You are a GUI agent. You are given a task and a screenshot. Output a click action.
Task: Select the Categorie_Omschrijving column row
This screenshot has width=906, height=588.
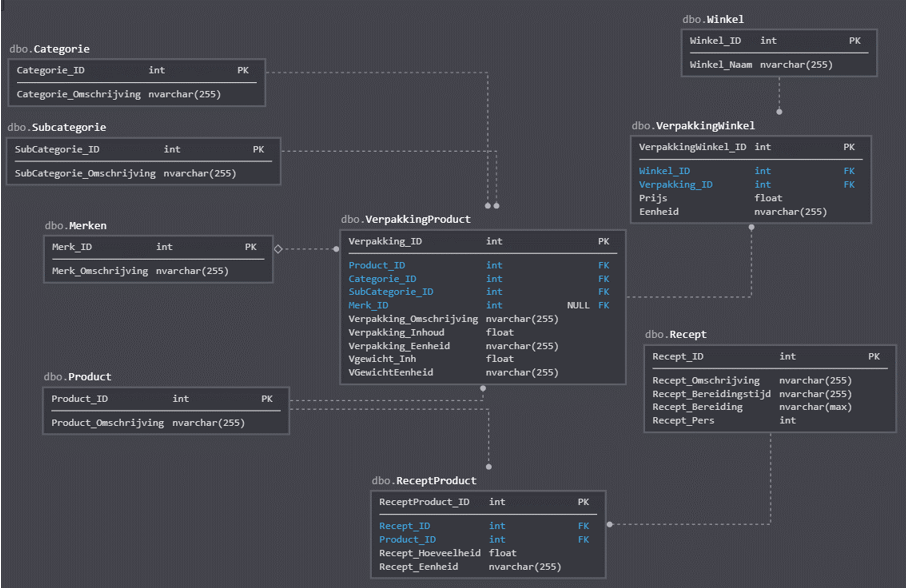click(x=136, y=94)
